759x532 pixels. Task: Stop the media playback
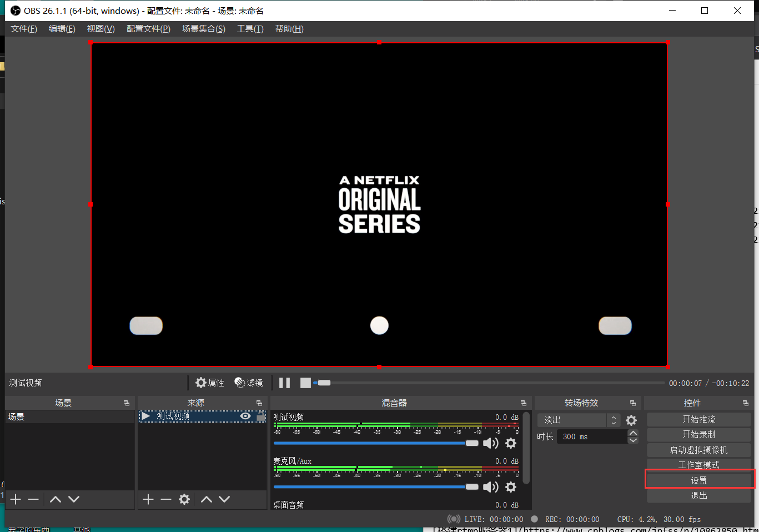(x=305, y=383)
